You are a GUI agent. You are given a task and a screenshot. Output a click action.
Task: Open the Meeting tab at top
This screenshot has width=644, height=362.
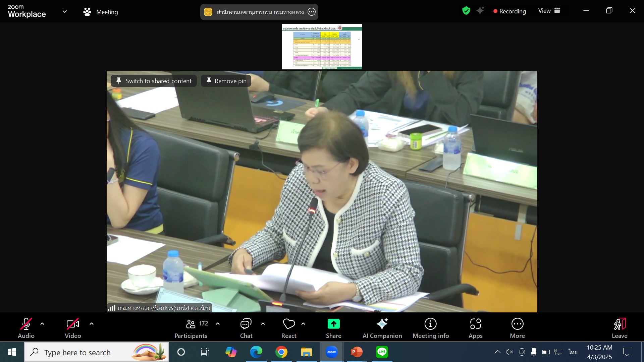[101, 12]
